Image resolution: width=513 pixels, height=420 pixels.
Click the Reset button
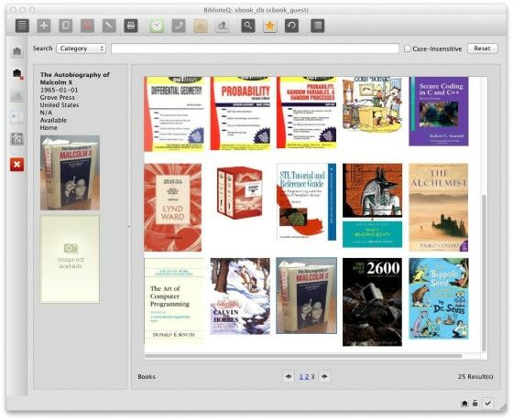point(482,48)
